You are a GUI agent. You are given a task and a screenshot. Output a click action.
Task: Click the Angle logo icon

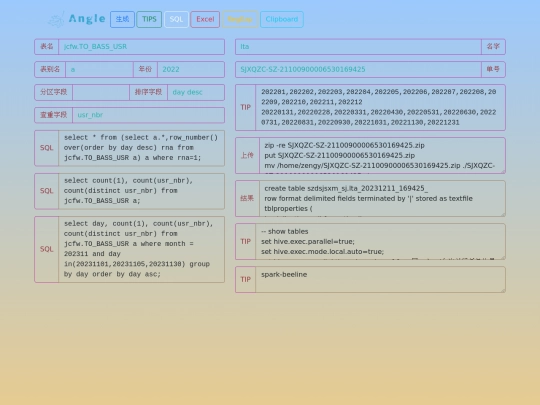(56, 19)
